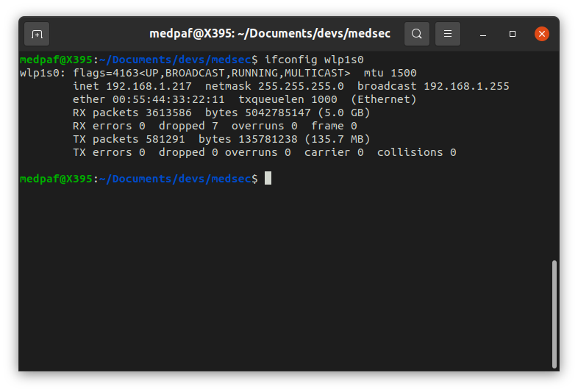Minimize the terminal window

[x=483, y=34]
